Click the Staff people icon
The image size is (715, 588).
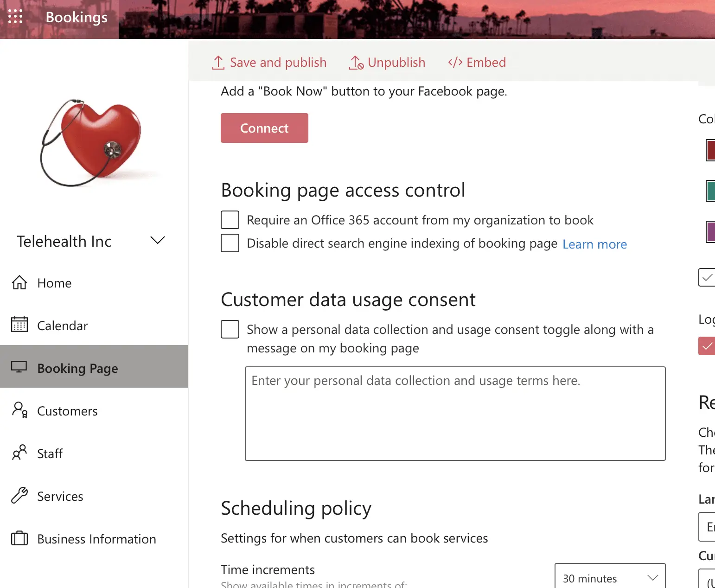click(x=19, y=453)
